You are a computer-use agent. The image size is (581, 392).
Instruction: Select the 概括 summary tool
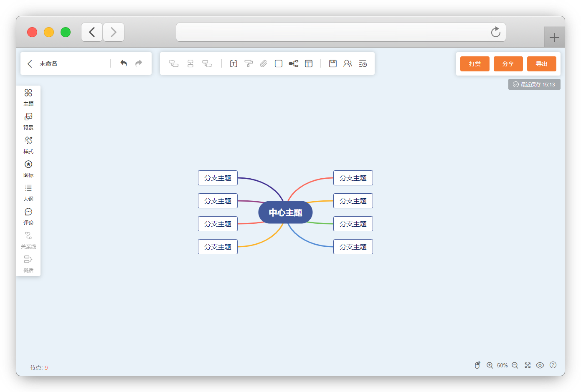click(28, 264)
